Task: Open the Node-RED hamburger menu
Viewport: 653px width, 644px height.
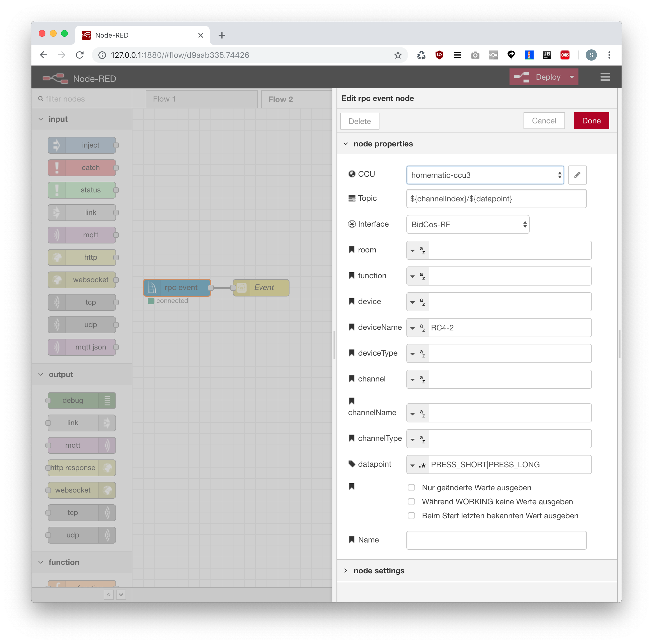Action: pos(605,77)
